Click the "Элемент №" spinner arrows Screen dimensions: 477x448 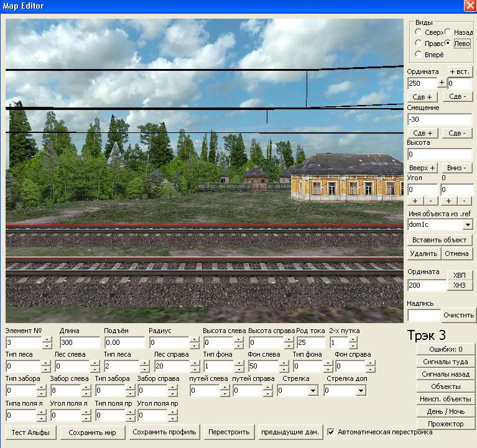coord(47,342)
